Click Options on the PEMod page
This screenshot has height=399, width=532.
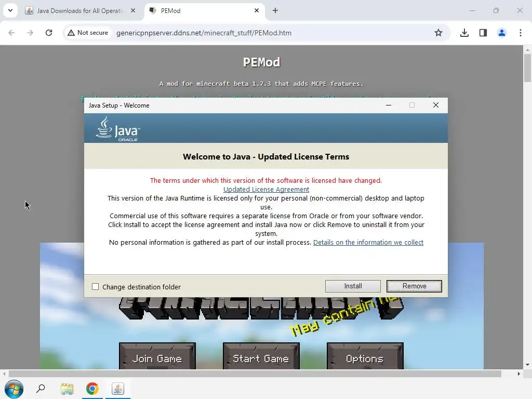coord(365,356)
